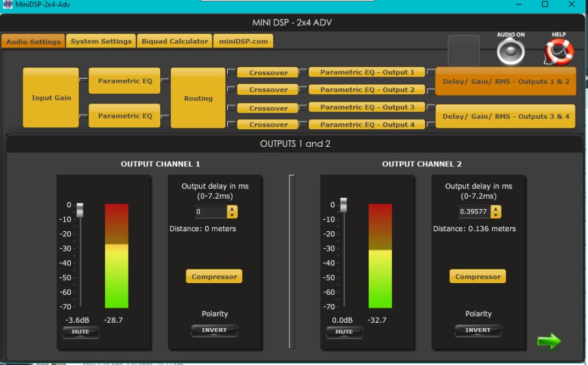This screenshot has height=365, width=588.
Task: Open the System Settings tab
Action: pyautogui.click(x=101, y=41)
